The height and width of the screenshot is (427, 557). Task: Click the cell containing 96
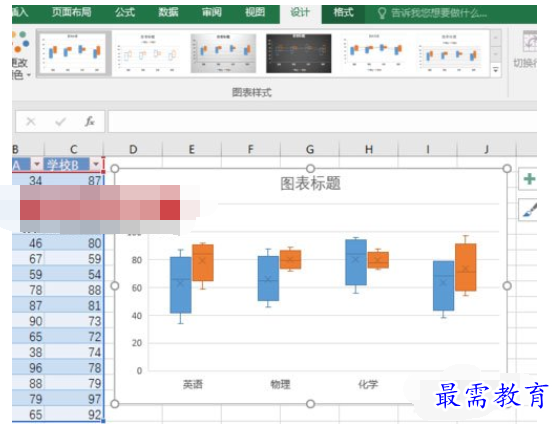click(x=28, y=368)
